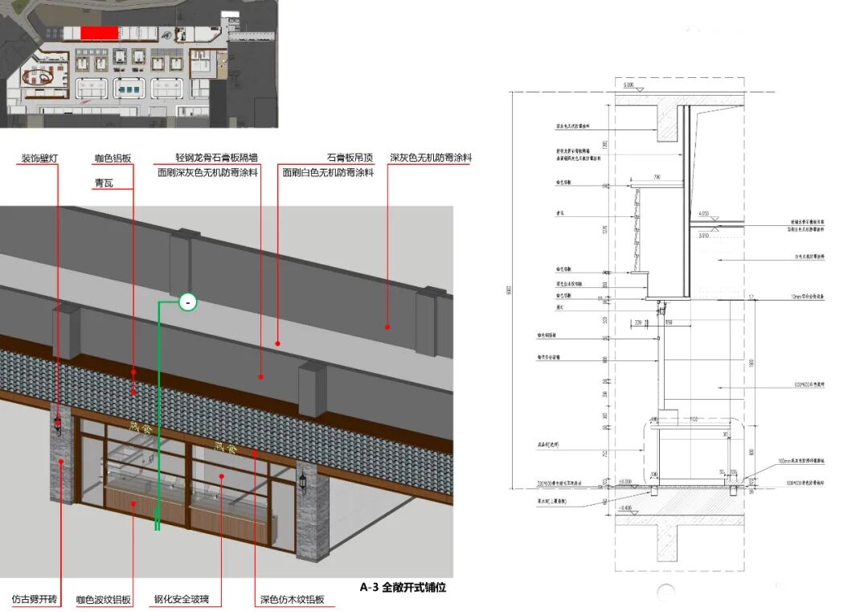Image resolution: width=868 pixels, height=612 pixels.
Task: Click the green circled minus section marker
Action: coord(187,302)
